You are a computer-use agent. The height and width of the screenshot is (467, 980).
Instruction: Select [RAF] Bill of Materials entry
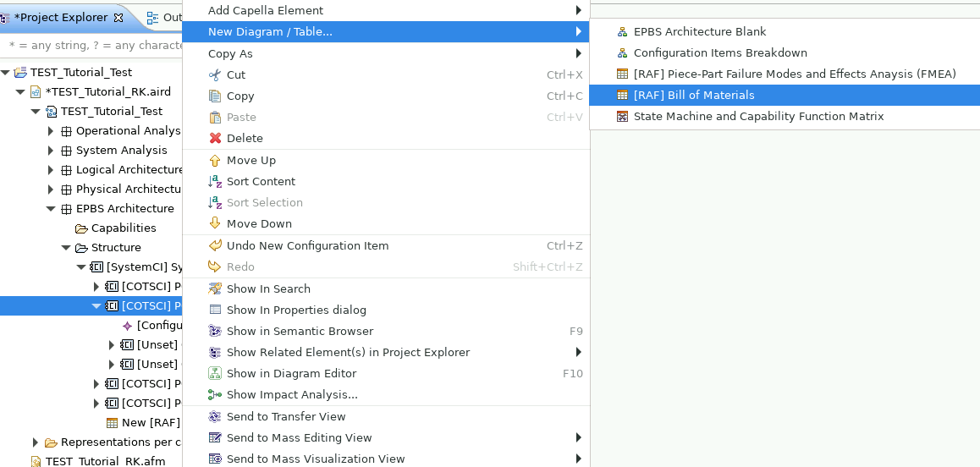point(785,96)
